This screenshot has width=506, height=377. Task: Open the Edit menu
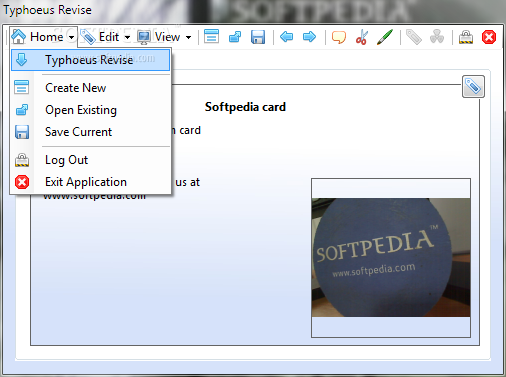pyautogui.click(x=105, y=37)
